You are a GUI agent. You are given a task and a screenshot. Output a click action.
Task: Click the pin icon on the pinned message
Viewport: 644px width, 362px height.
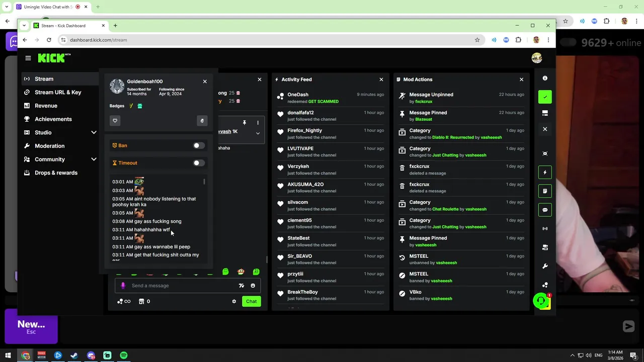point(245,123)
